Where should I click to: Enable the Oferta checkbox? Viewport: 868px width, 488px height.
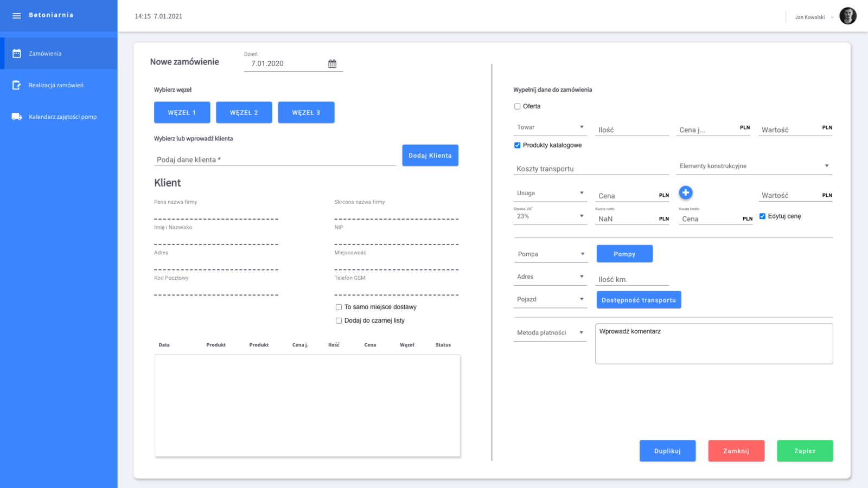point(518,106)
